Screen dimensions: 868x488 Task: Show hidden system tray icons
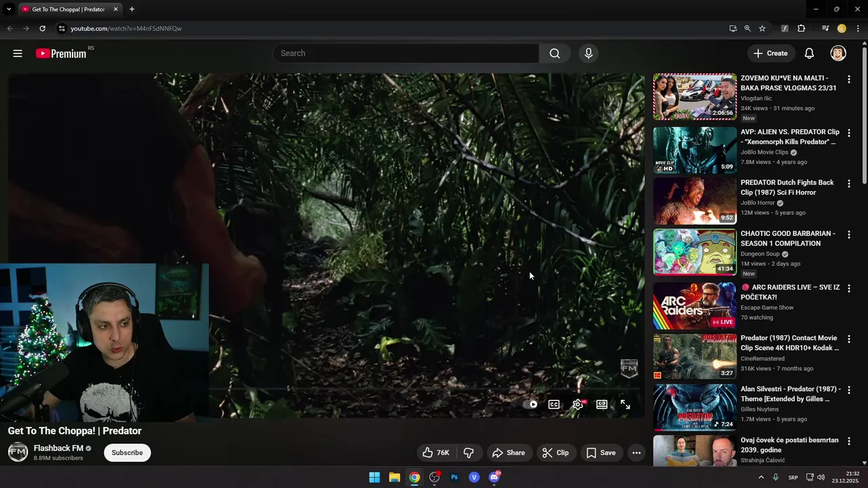(761, 477)
